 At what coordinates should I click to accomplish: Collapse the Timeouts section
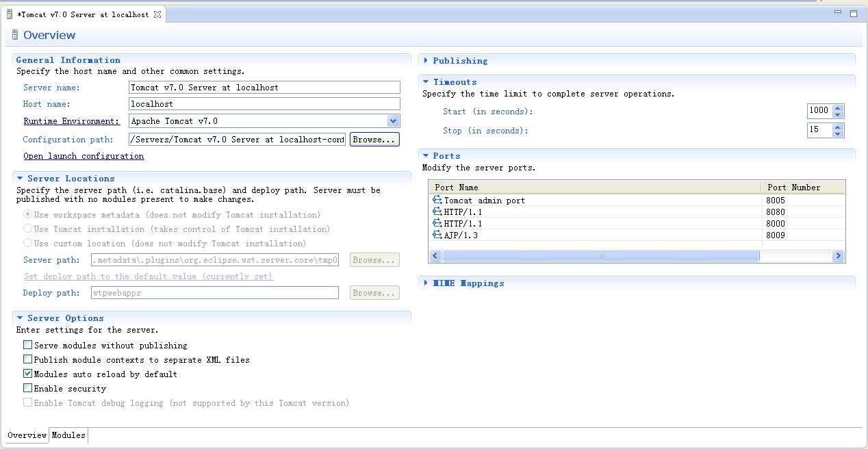tap(426, 81)
